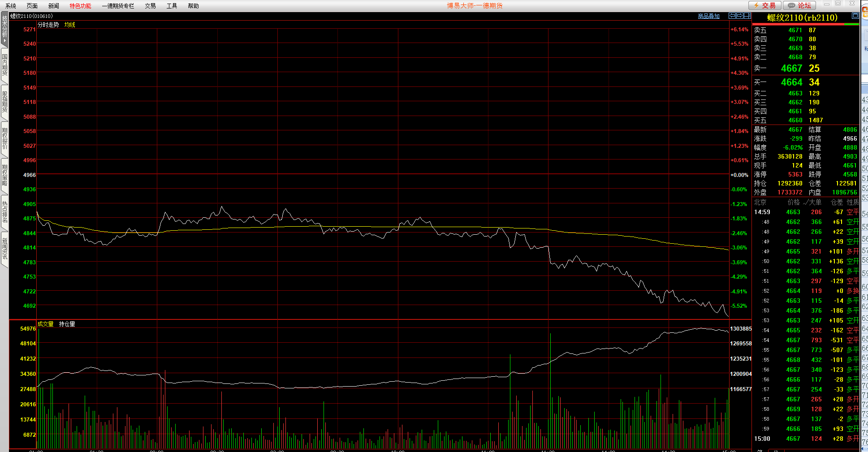The image size is (868, 452).
Task: Open the 论坛 forum chat button
Action: point(799,5)
